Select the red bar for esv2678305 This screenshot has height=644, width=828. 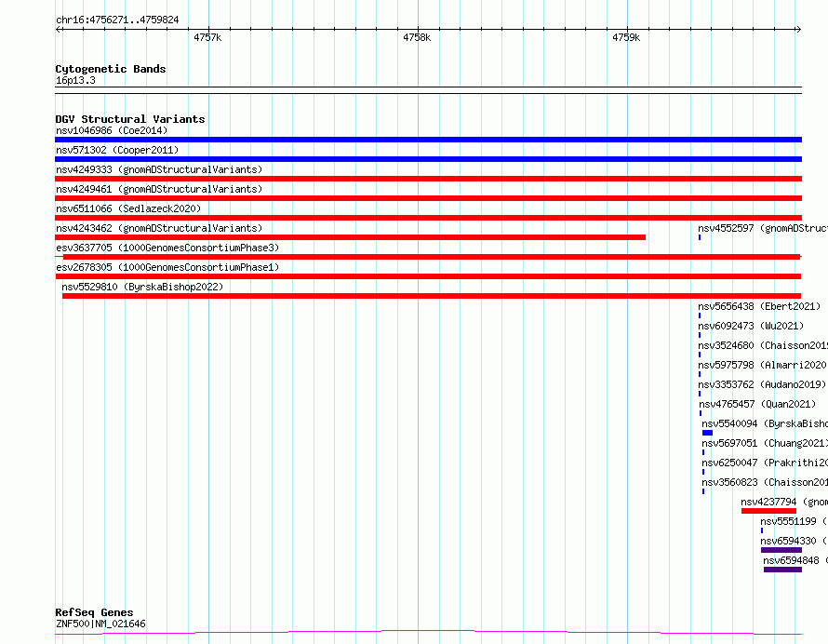pos(428,276)
